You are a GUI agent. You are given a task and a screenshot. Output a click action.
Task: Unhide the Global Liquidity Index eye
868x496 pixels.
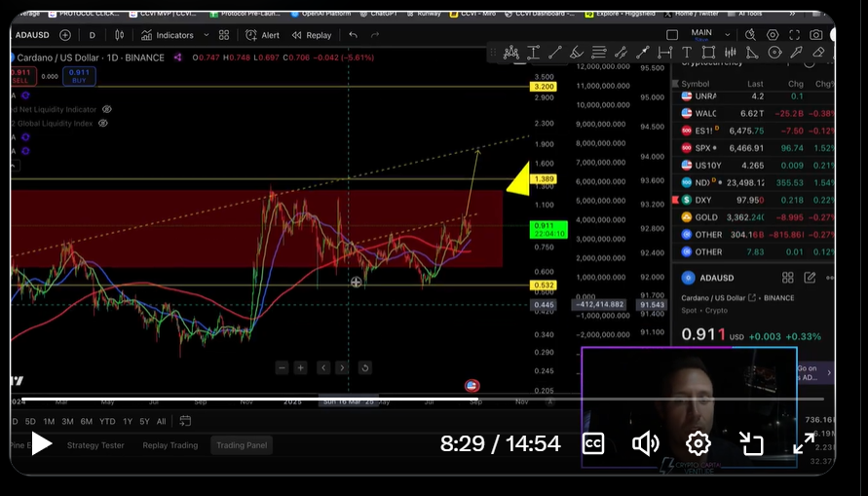103,124
